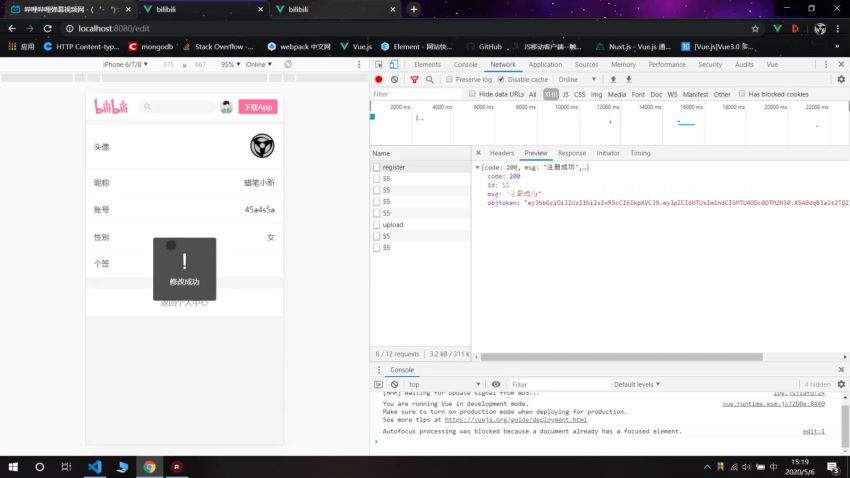This screenshot has height=478, width=850.
Task: Open network settings gear
Action: tap(841, 79)
